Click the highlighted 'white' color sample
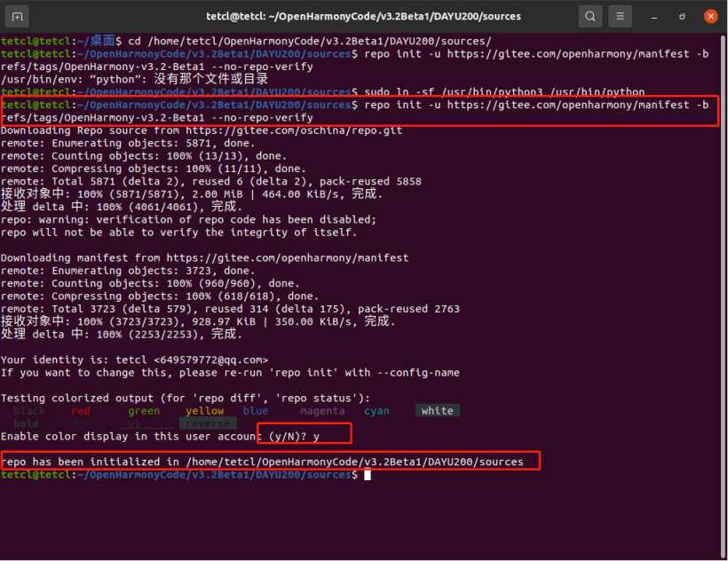This screenshot has width=728, height=561. pyautogui.click(x=437, y=411)
